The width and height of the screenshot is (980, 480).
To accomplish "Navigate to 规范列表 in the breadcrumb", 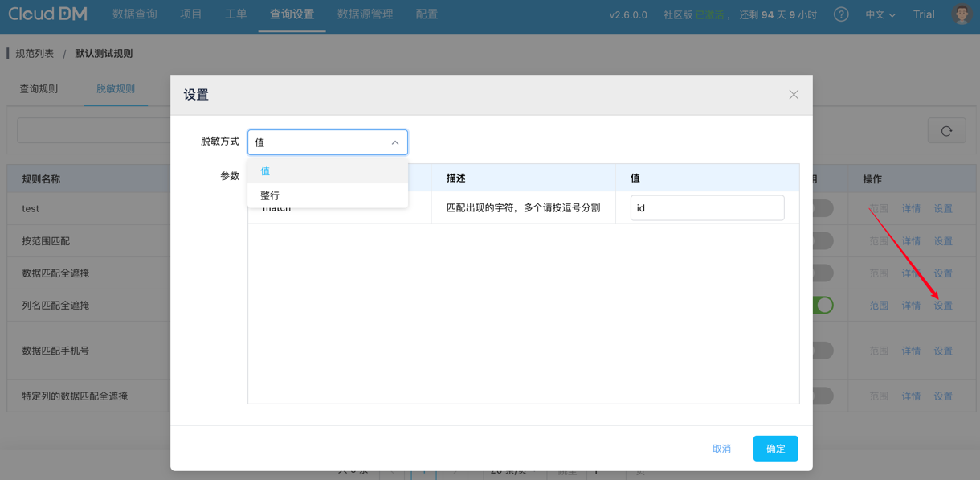I will click(35, 54).
